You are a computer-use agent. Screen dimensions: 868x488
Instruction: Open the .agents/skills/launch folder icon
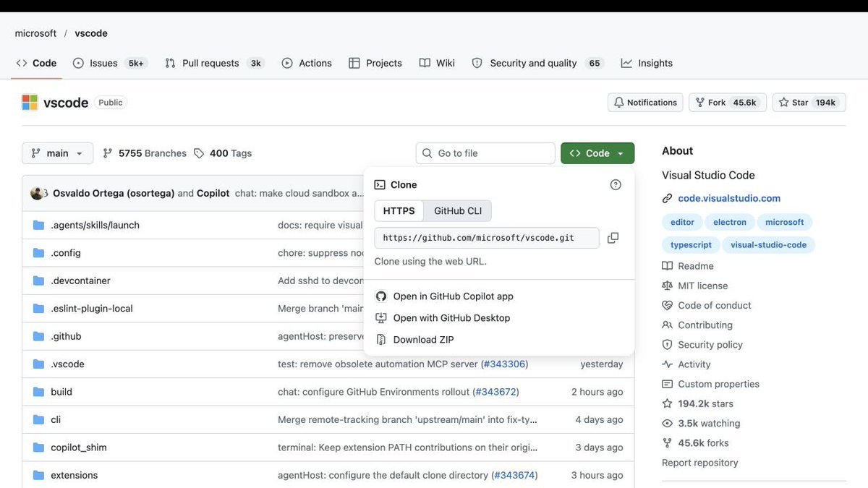click(39, 226)
